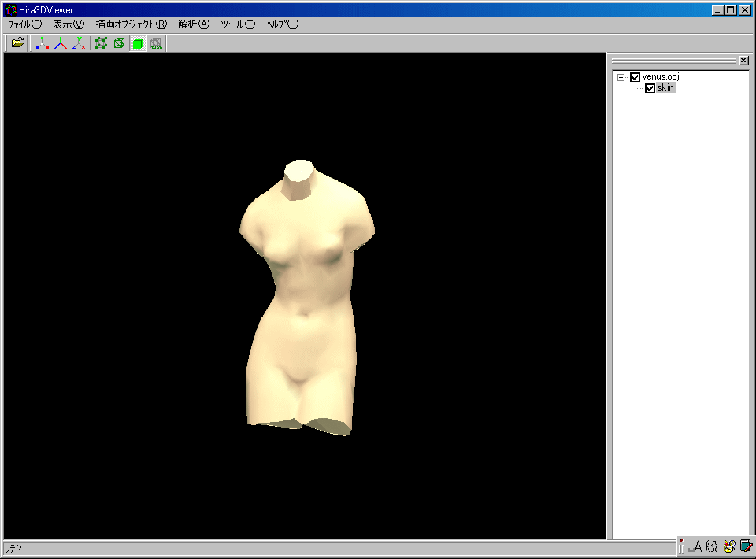This screenshot has width=756, height=559.
Task: Click the IME 般 conversion mode indicator
Action: click(x=712, y=546)
